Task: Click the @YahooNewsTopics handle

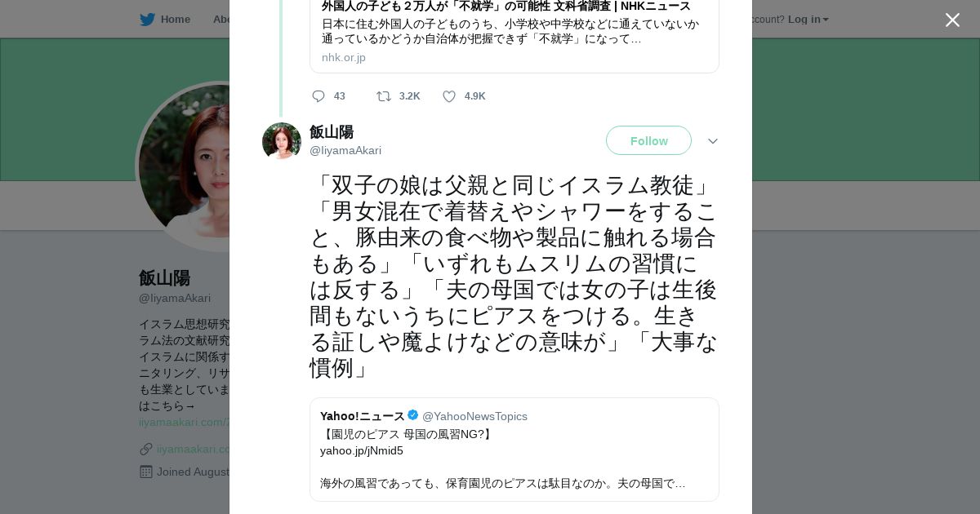Action: tap(474, 416)
